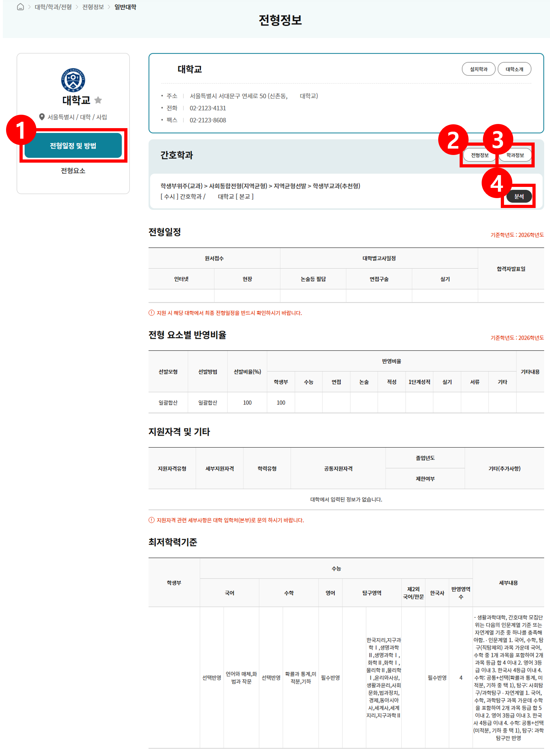Click 전형정보 button beside 간호학과
The image size is (550, 756).
[480, 155]
